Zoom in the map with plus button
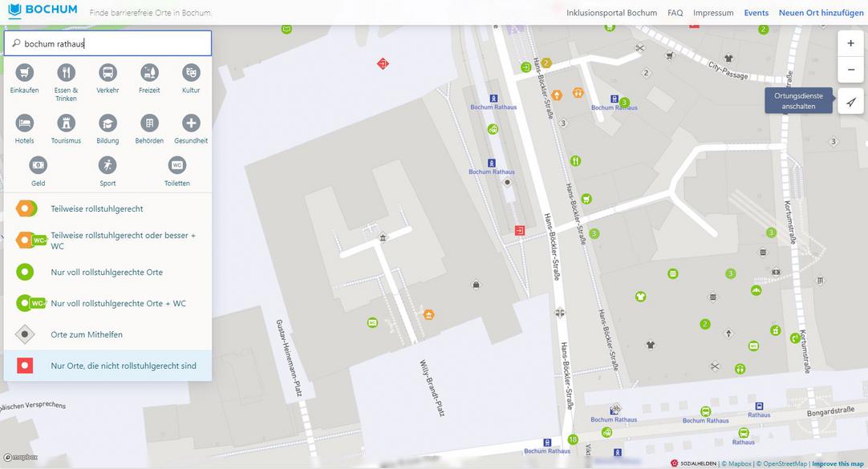The height and width of the screenshot is (469, 868). pos(850,43)
